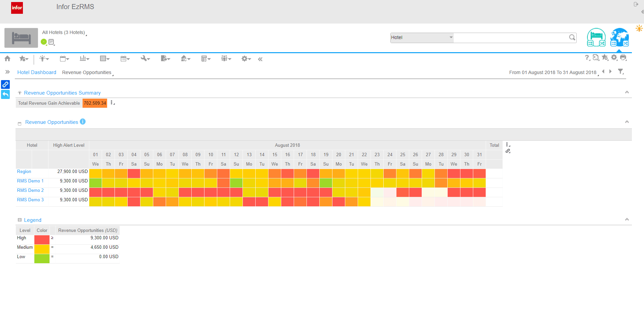Screen dimensions: 644x310
Task: Open the Hotel search type dropdown
Action: click(x=451, y=37)
